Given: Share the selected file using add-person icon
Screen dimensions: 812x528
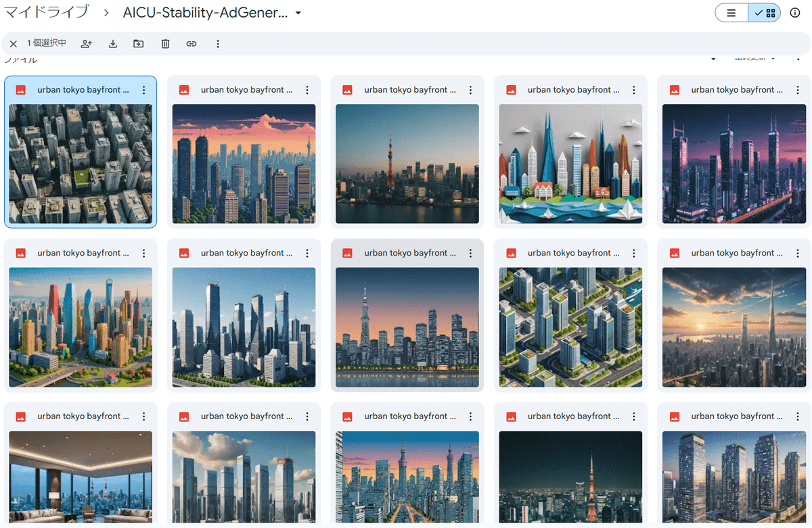Looking at the screenshot, I should click(86, 44).
